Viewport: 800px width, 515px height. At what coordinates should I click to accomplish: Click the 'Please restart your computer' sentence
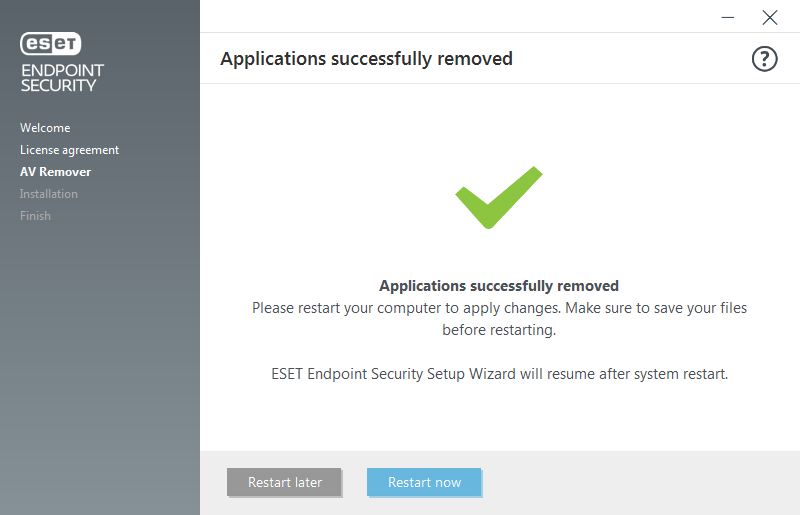(x=377, y=308)
